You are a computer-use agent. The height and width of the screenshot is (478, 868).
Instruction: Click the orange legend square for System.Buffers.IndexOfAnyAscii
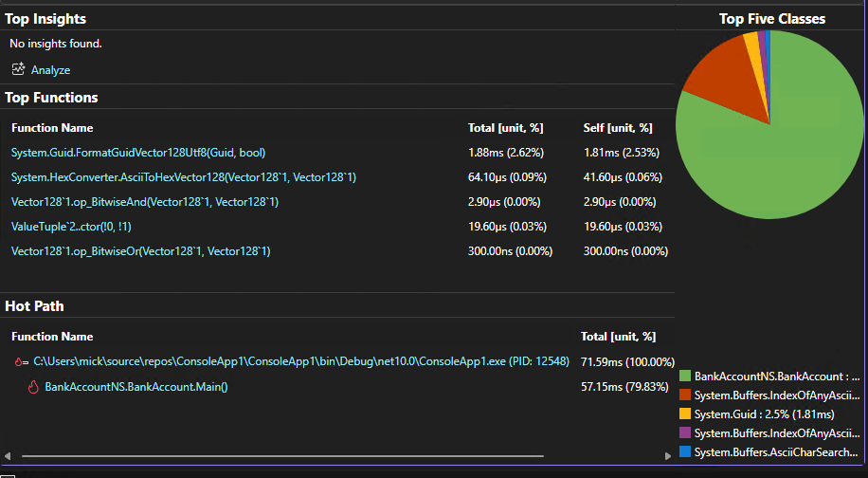[685, 395]
